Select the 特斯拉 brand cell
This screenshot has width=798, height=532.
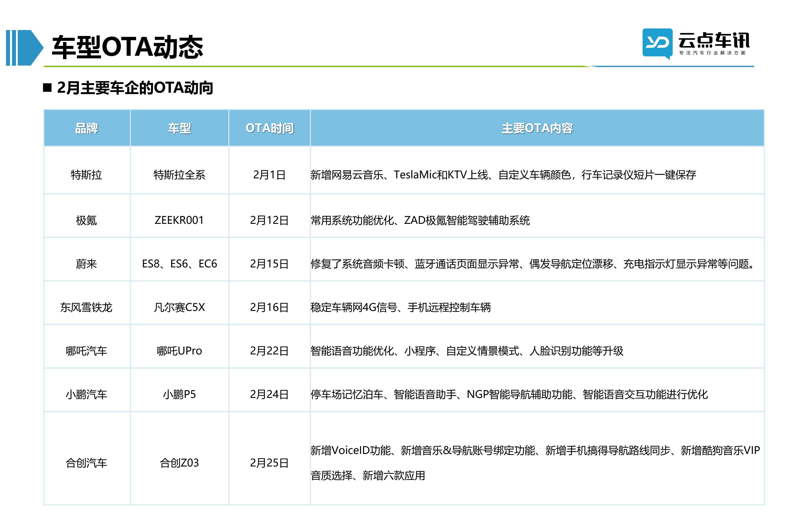(x=87, y=170)
